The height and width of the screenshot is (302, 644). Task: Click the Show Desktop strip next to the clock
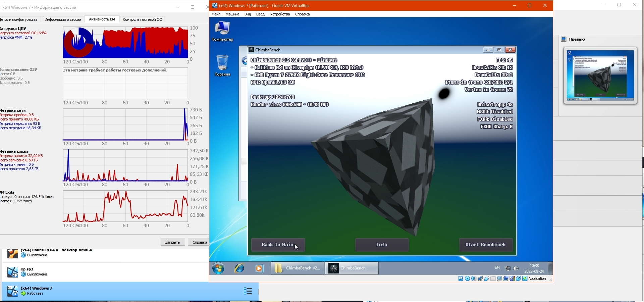pos(550,268)
